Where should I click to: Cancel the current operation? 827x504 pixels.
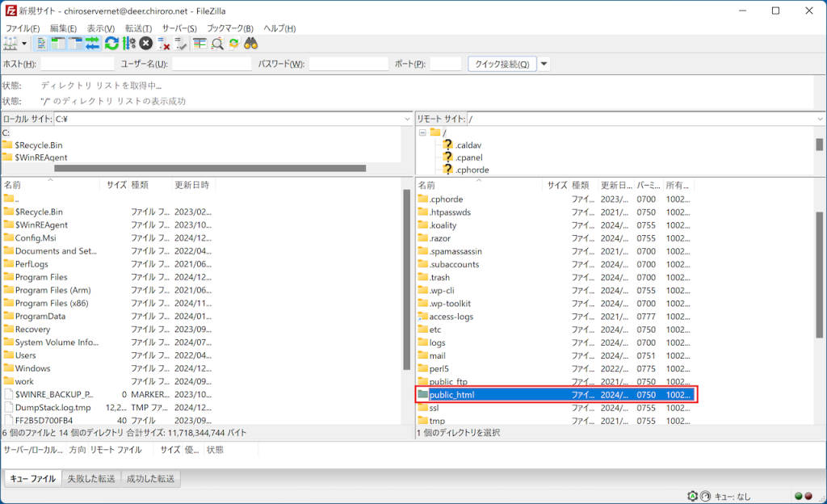tap(145, 44)
